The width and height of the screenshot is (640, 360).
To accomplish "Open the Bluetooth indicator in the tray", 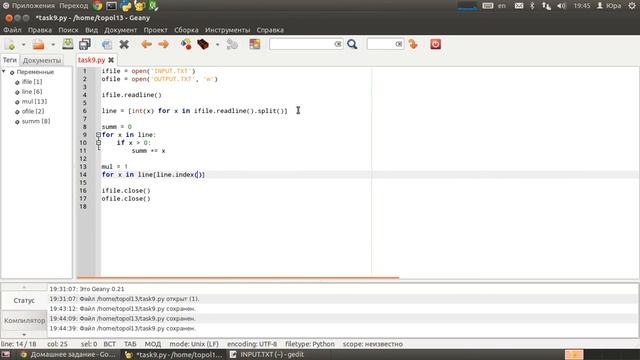I will pos(532,6).
